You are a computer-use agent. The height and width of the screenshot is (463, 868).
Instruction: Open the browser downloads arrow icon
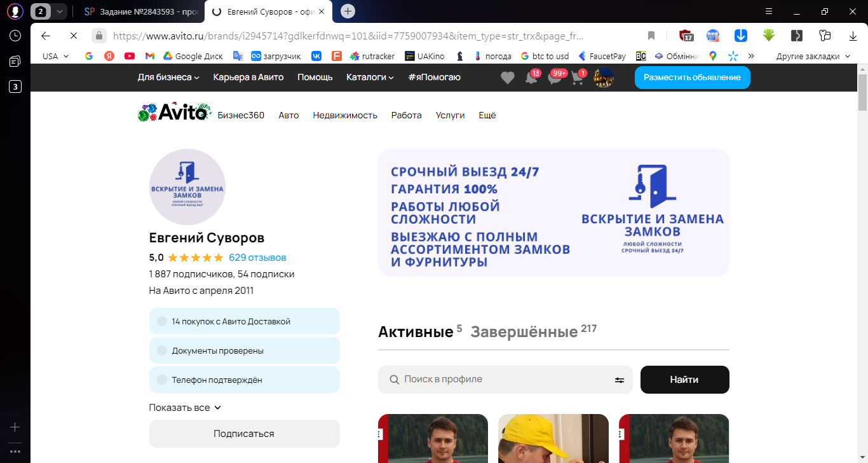(x=853, y=36)
